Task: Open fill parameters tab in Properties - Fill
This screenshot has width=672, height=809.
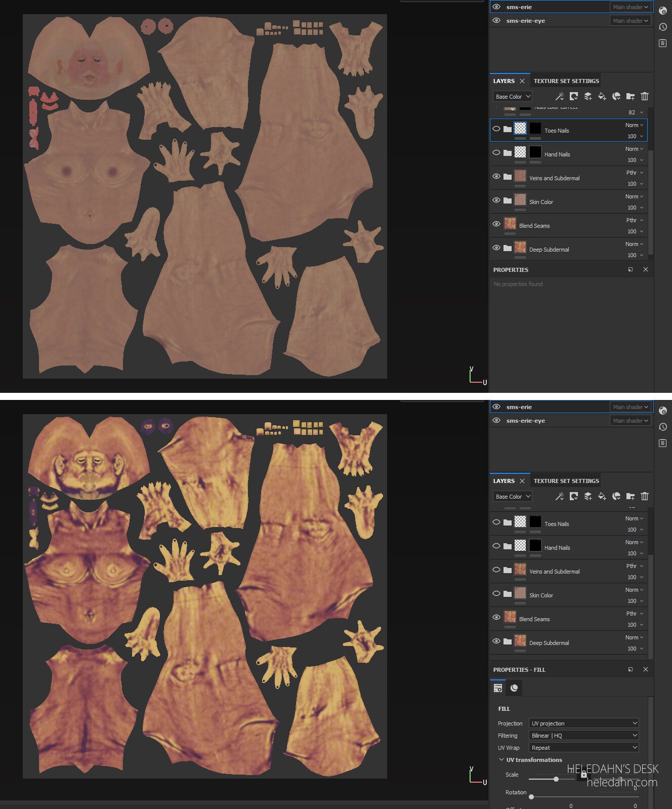Action: pyautogui.click(x=498, y=687)
